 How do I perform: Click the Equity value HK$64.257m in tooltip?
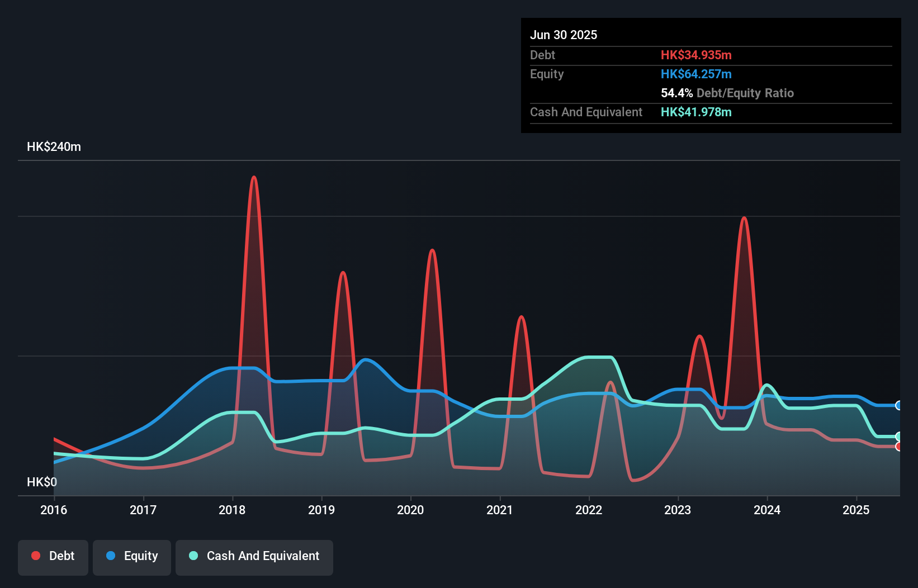pyautogui.click(x=696, y=74)
